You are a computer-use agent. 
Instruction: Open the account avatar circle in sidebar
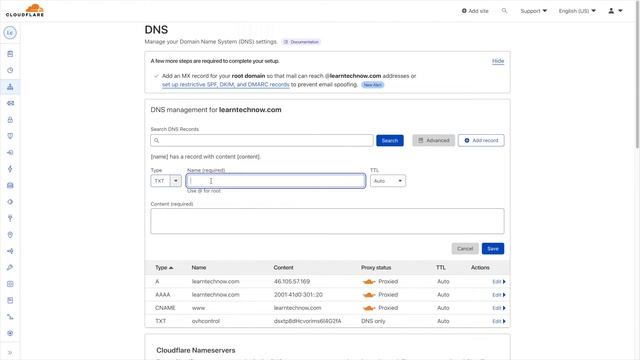[10, 33]
